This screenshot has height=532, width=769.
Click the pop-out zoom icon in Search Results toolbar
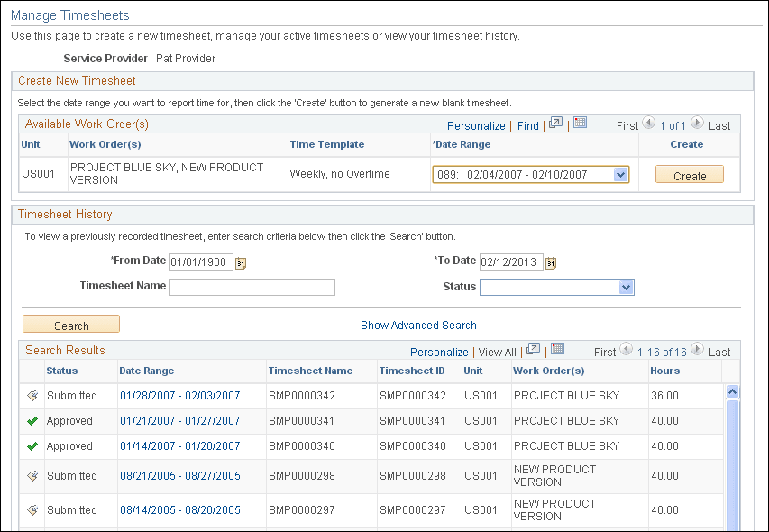point(531,352)
